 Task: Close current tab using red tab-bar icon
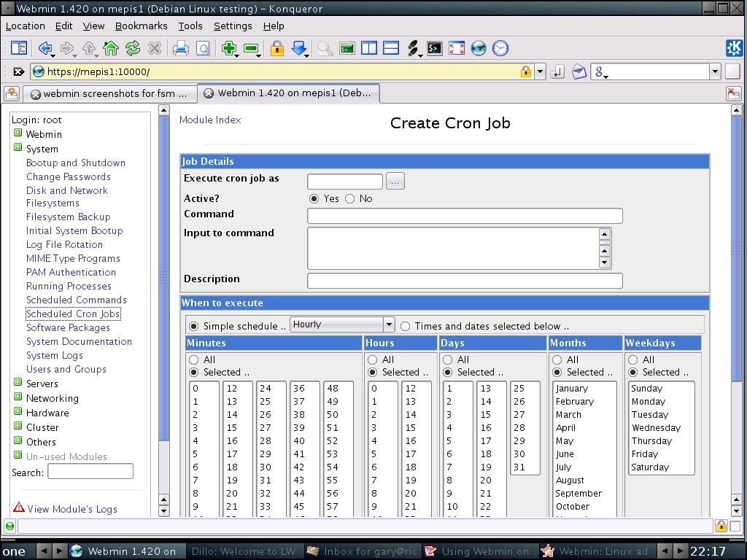pyautogui.click(x=734, y=93)
